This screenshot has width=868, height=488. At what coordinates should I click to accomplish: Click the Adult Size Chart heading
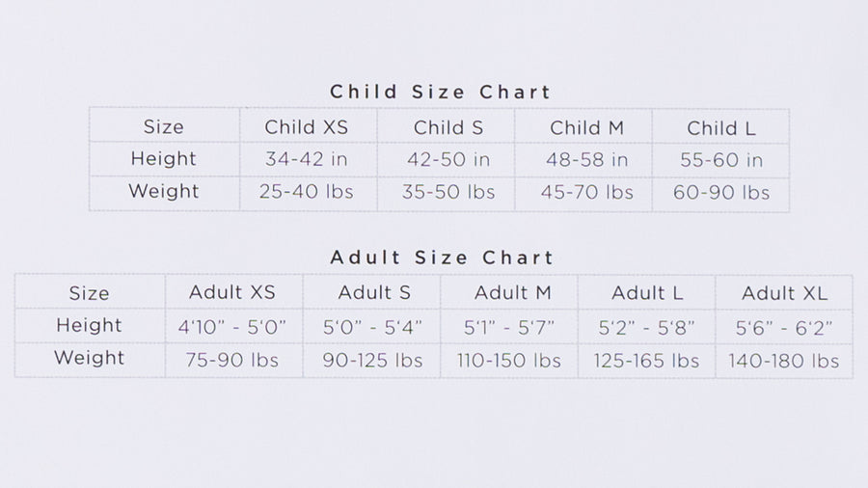pos(442,258)
